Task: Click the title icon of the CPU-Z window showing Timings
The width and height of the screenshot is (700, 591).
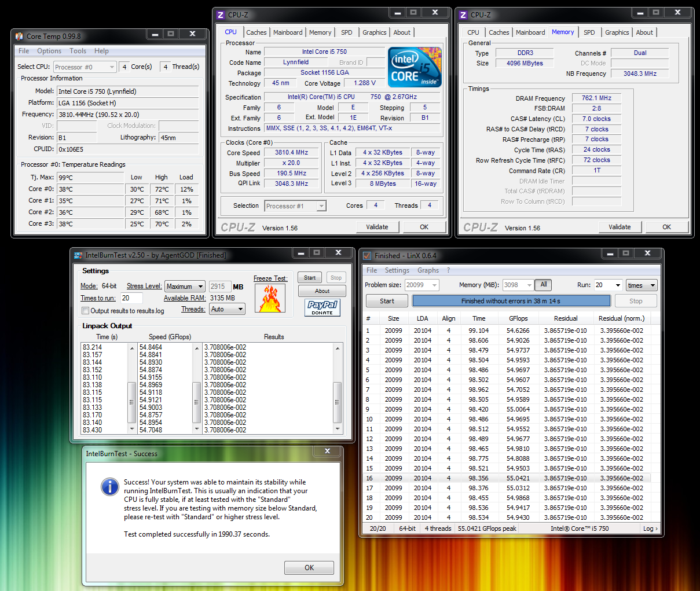Action: 463,15
